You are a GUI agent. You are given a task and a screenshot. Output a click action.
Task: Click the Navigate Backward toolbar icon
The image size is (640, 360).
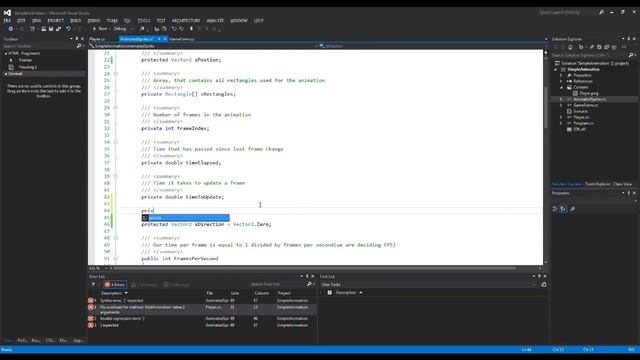click(x=11, y=29)
